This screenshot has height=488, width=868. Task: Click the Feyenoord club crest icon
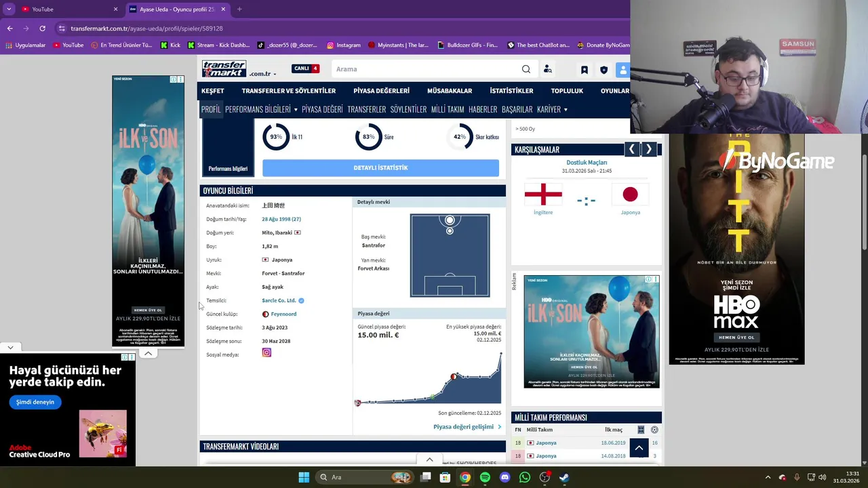[265, 314]
